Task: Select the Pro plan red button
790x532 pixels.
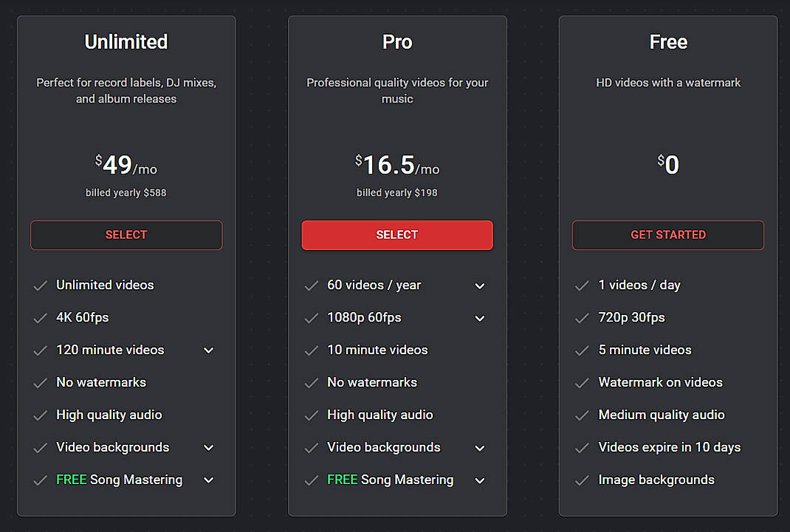Action: 397,235
